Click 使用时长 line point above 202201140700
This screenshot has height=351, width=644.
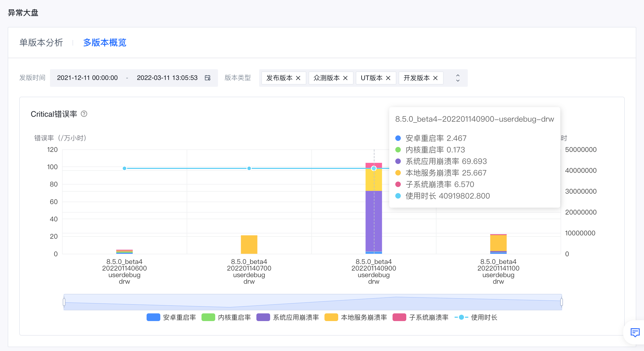click(x=249, y=168)
